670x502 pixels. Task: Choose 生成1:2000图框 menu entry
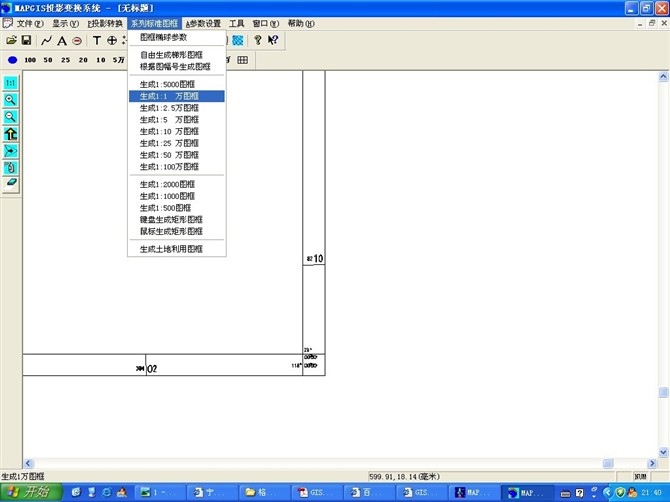point(177,184)
